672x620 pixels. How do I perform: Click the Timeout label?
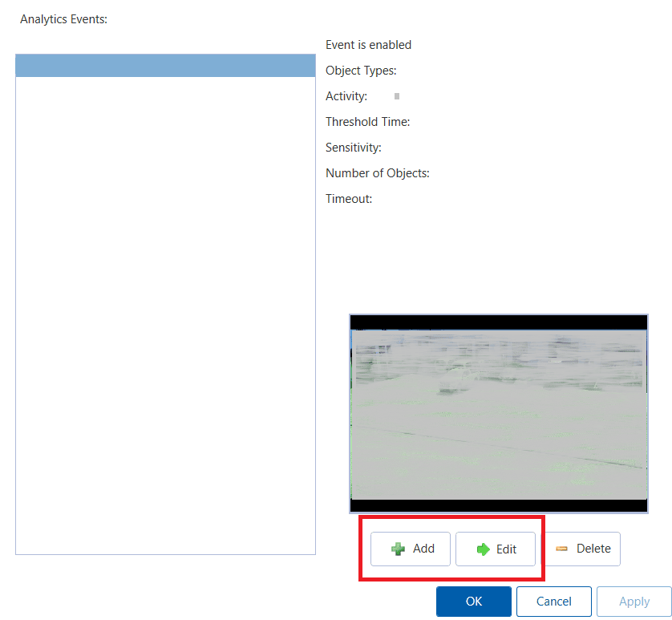tap(348, 198)
